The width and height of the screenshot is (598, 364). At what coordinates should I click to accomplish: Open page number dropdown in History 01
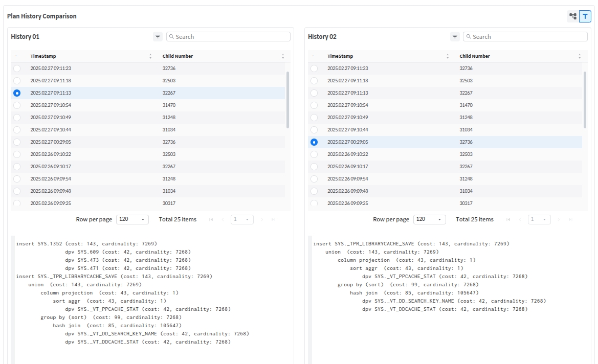click(242, 219)
